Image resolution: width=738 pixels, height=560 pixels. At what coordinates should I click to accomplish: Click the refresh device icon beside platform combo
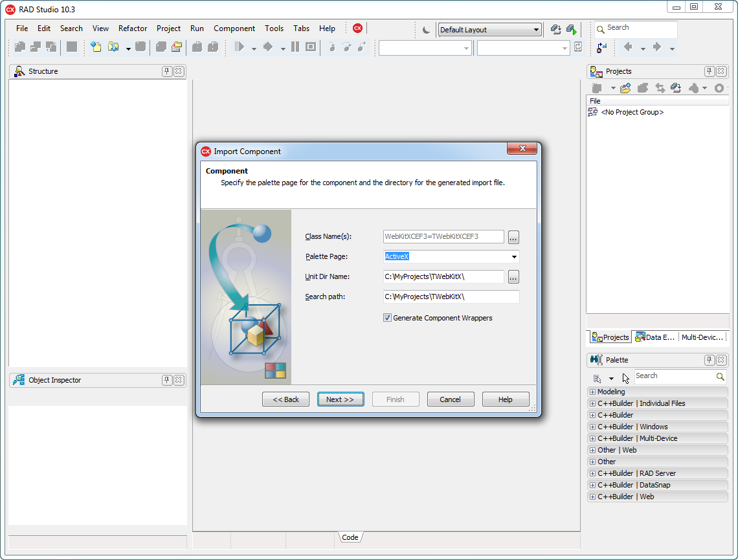pos(579,47)
